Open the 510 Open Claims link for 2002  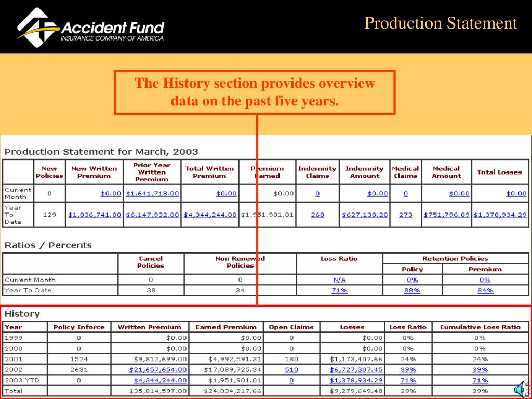[291, 370]
